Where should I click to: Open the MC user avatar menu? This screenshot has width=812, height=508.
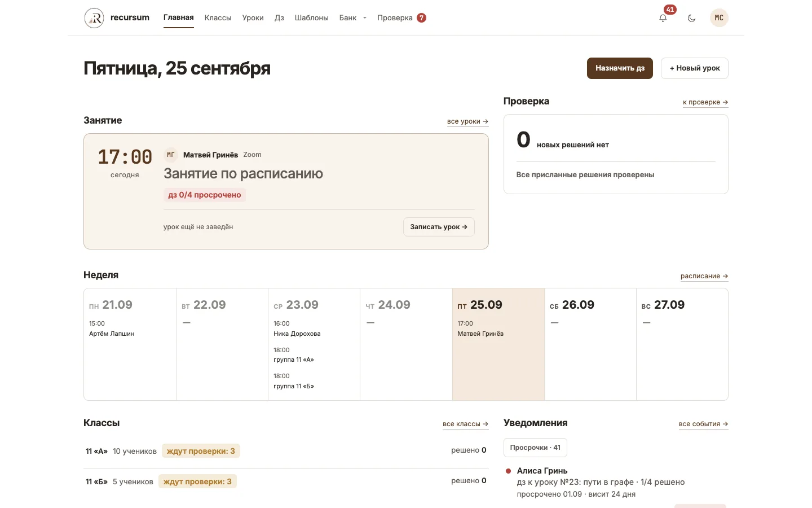719,18
